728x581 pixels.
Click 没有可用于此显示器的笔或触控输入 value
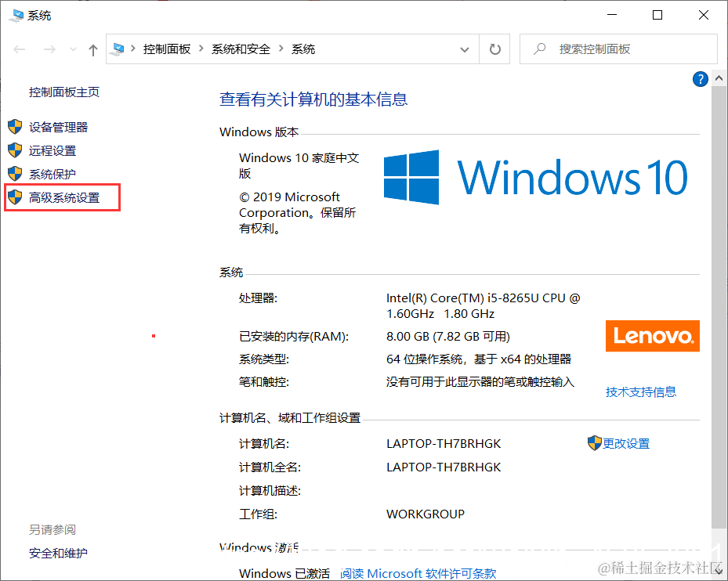480,382
